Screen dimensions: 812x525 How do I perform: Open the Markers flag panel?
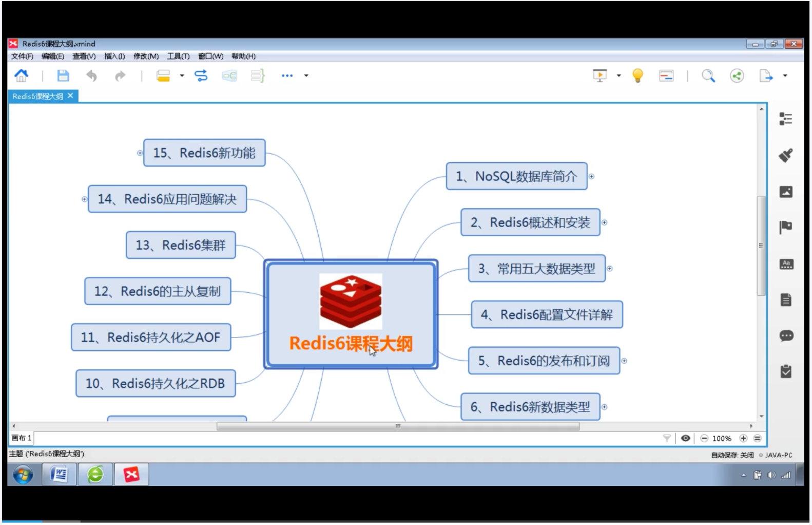coord(786,227)
